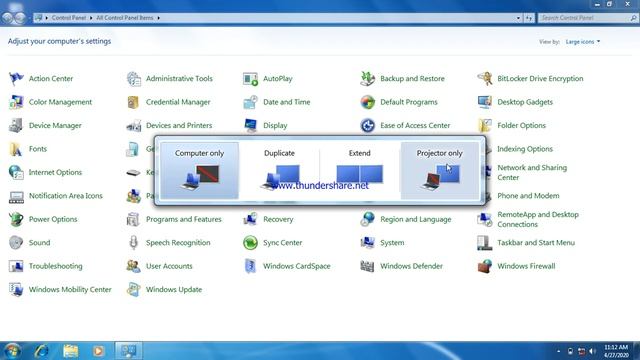Open Credential Manager icon
The image size is (640, 360).
point(133,102)
